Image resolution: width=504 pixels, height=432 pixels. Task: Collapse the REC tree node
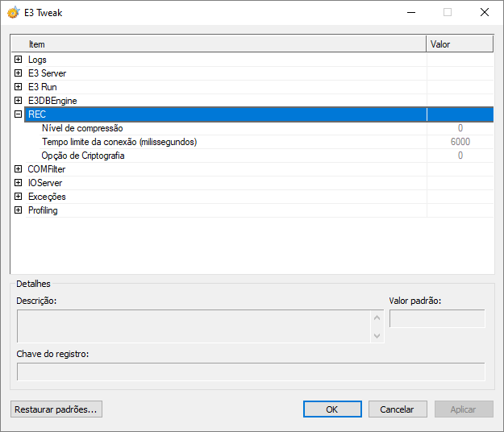pos(18,114)
